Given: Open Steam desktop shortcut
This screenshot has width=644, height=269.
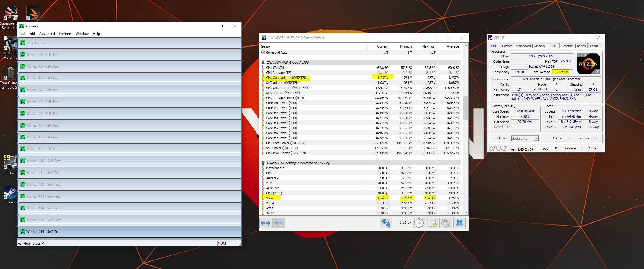Looking at the screenshot, I should (10, 195).
